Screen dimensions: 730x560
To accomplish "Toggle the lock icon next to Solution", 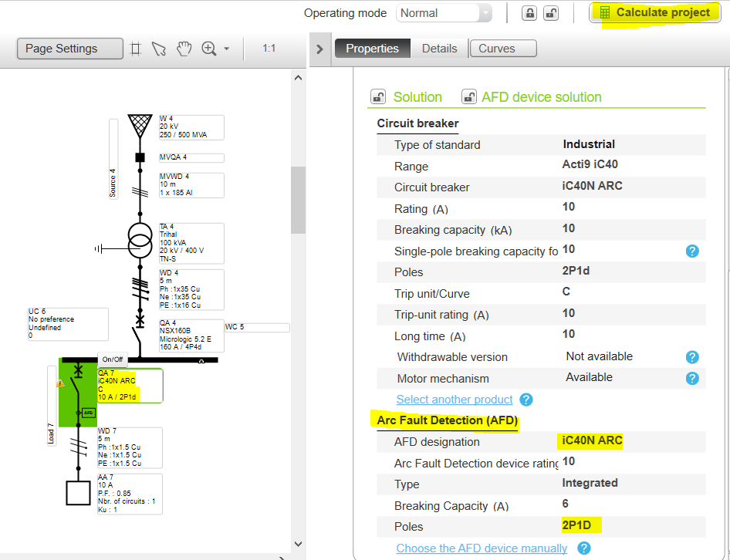I will (378, 97).
